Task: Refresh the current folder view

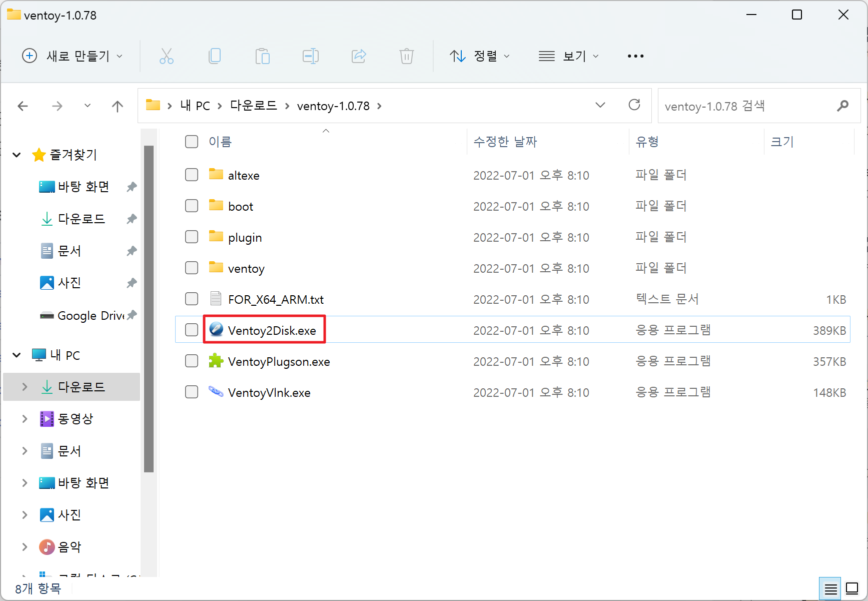Action: pyautogui.click(x=634, y=105)
